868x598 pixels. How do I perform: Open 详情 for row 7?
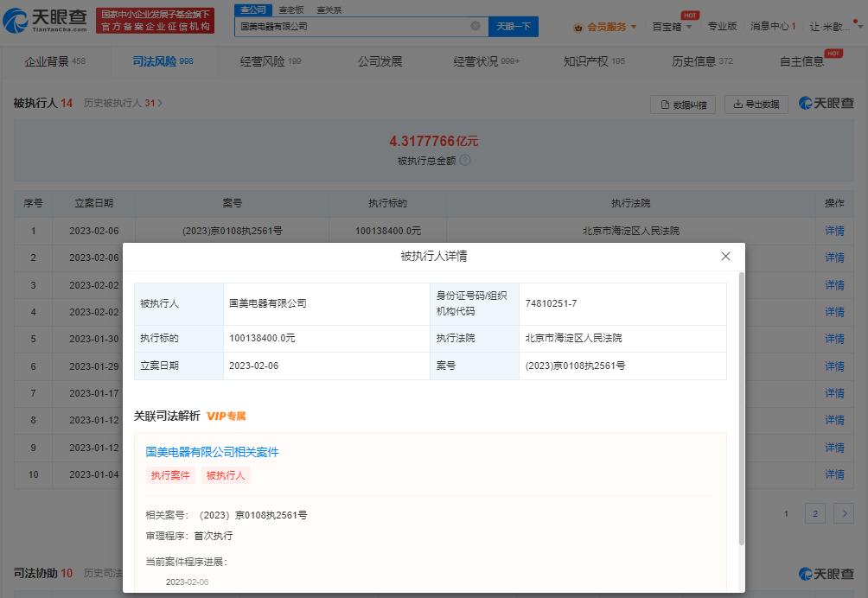834,393
